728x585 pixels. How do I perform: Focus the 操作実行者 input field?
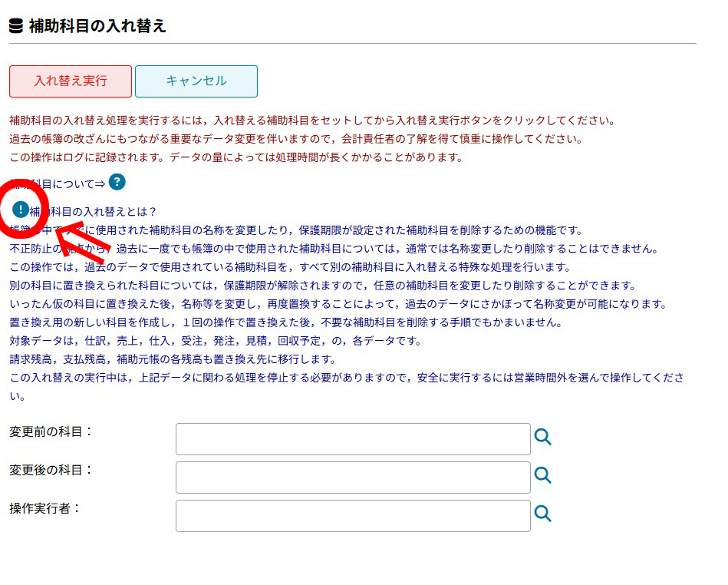(353, 516)
